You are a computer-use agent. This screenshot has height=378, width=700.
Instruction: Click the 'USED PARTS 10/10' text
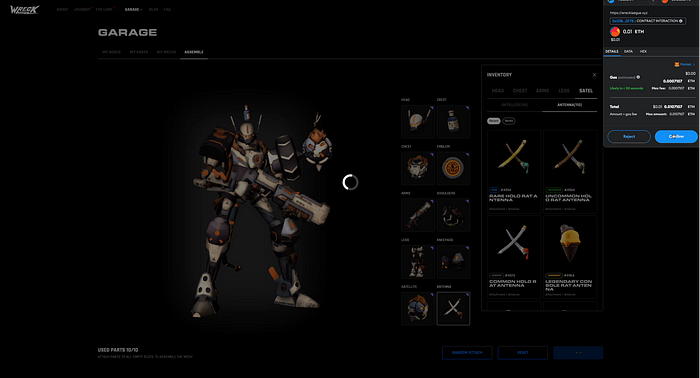[118, 350]
